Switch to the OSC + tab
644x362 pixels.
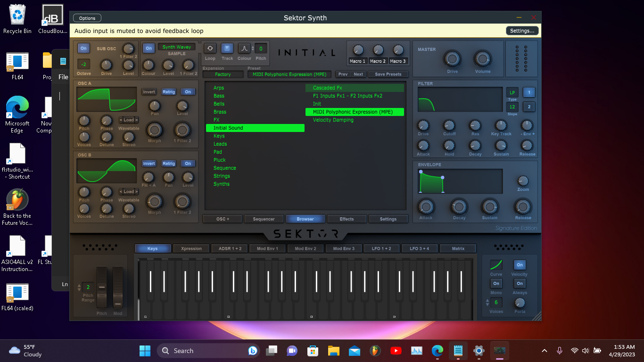(x=223, y=219)
